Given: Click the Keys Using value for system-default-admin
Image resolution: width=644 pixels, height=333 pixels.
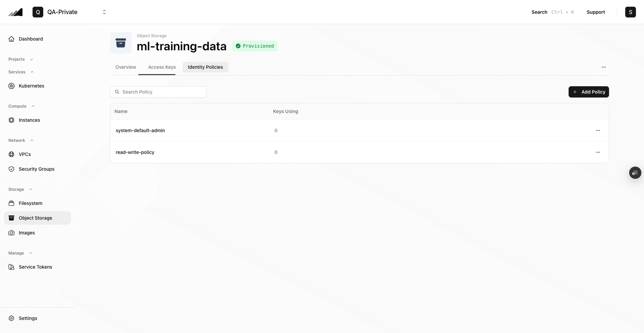Looking at the screenshot, I should coord(276,130).
